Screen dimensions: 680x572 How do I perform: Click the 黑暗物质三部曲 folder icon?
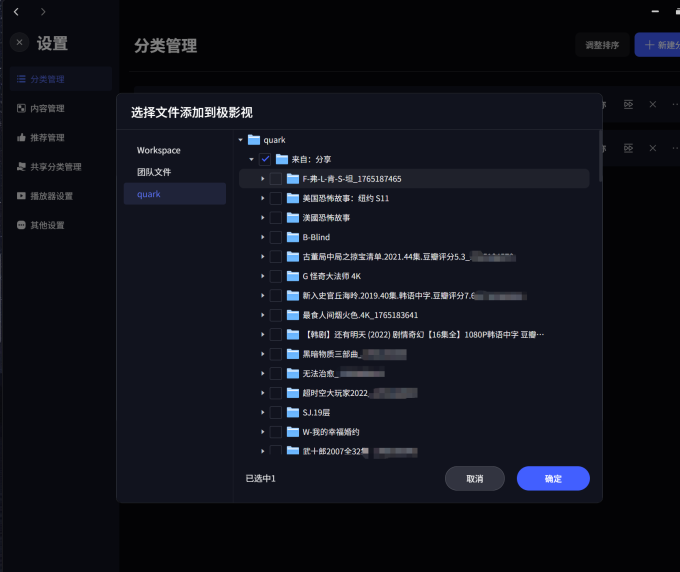pyautogui.click(x=293, y=354)
